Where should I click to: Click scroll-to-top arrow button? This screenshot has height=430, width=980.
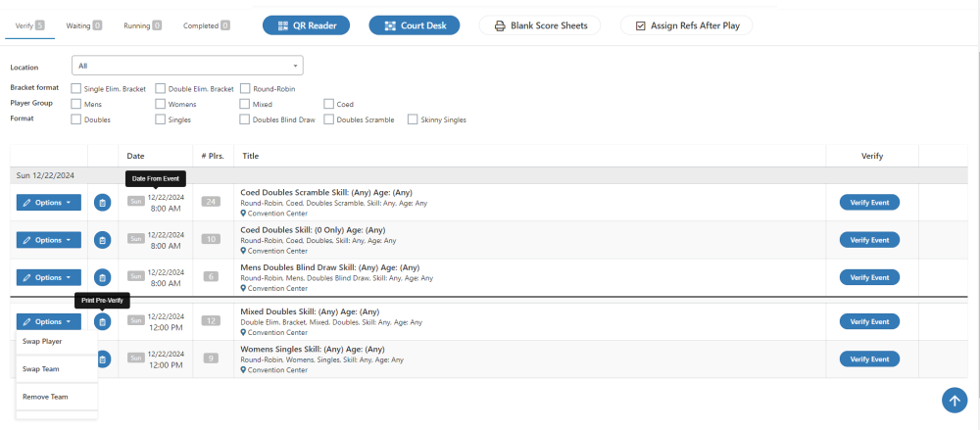954,400
